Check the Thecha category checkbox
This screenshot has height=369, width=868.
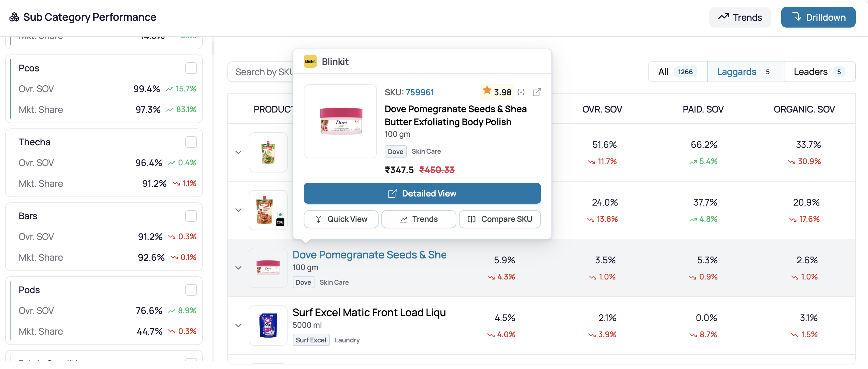(191, 142)
